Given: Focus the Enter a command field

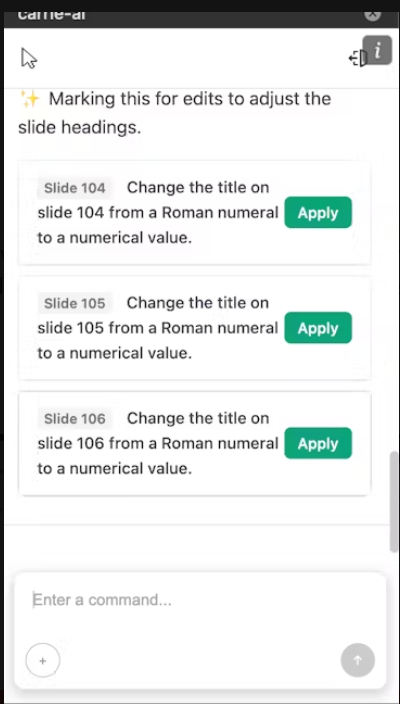Looking at the screenshot, I should coord(200,600).
